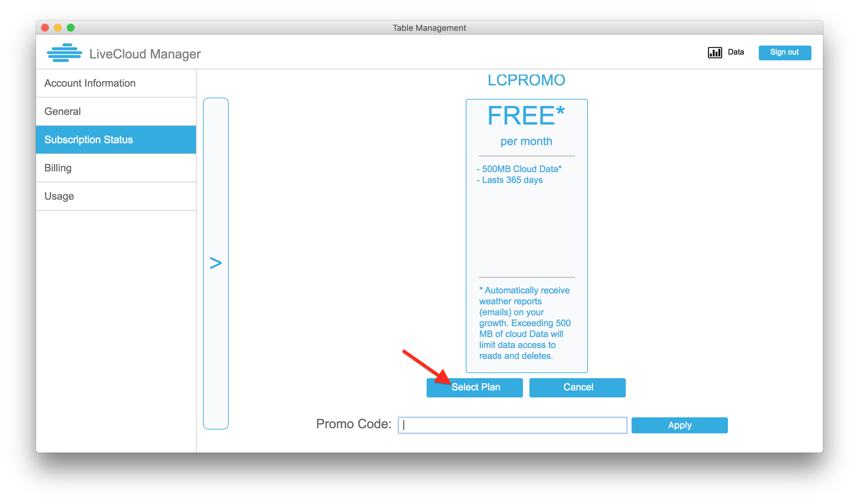Screen dimensions: 859x504
Task: Expand the left sidebar panel
Action: tap(215, 262)
